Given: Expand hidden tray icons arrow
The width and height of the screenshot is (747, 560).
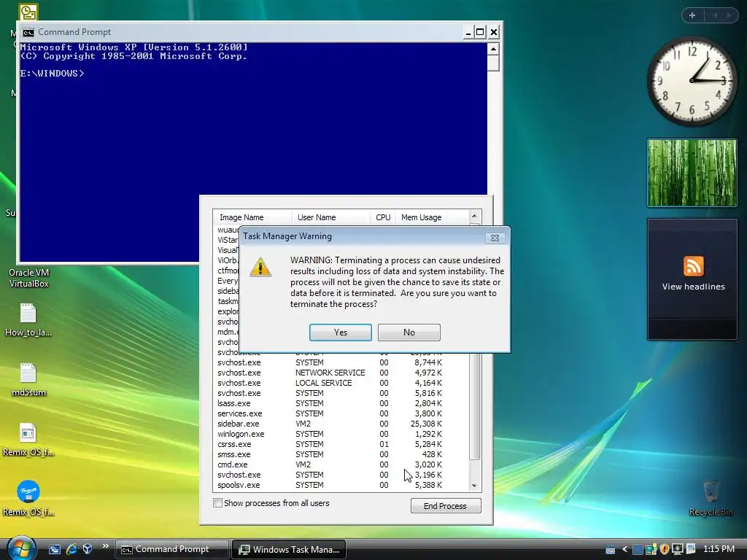Looking at the screenshot, I should pyautogui.click(x=624, y=550).
